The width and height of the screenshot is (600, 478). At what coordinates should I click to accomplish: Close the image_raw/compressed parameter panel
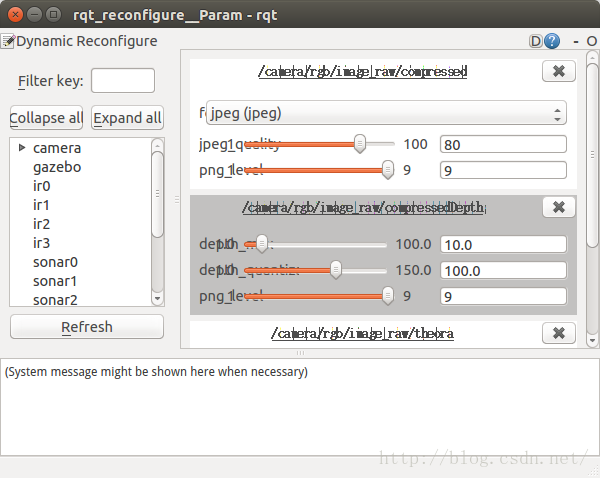pos(558,71)
